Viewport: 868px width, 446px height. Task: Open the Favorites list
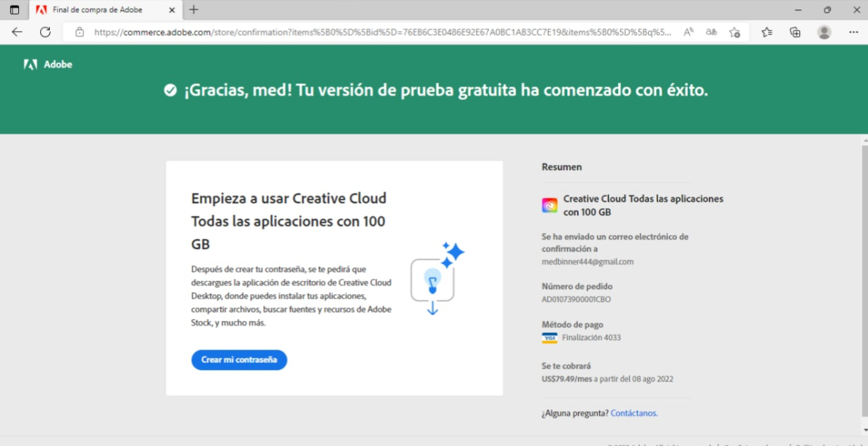click(766, 32)
